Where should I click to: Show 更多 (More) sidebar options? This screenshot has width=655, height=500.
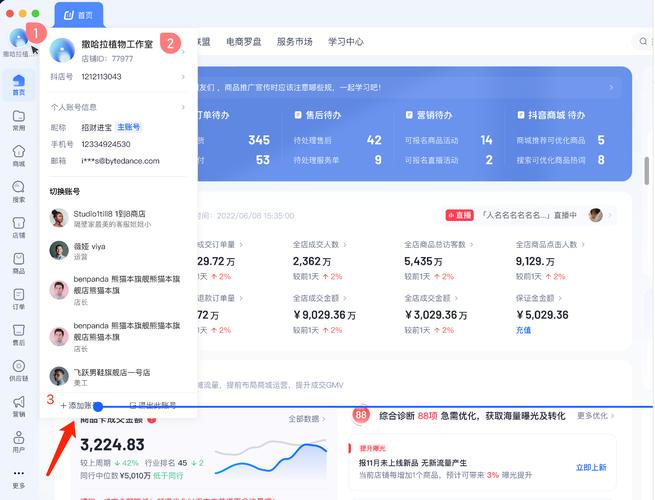click(x=19, y=476)
